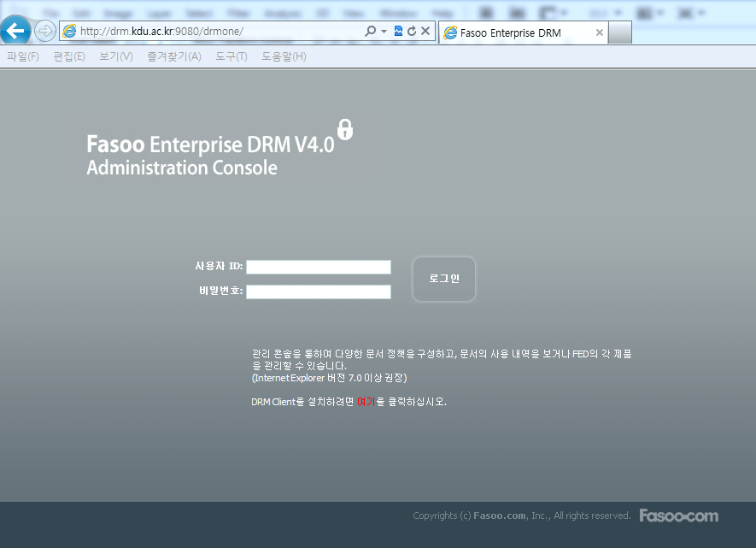Image resolution: width=756 pixels, height=548 pixels.
Task: Click the 비밀번호 password field
Action: click(x=319, y=292)
